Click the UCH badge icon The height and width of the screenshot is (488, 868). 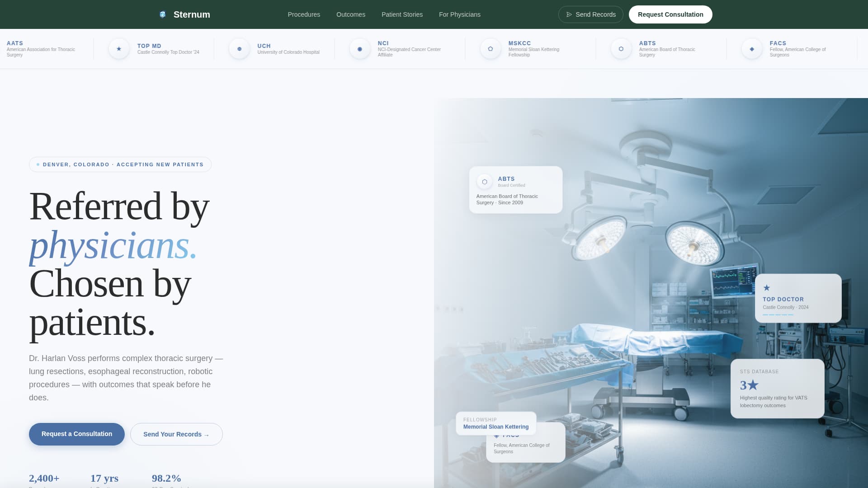[x=239, y=49]
